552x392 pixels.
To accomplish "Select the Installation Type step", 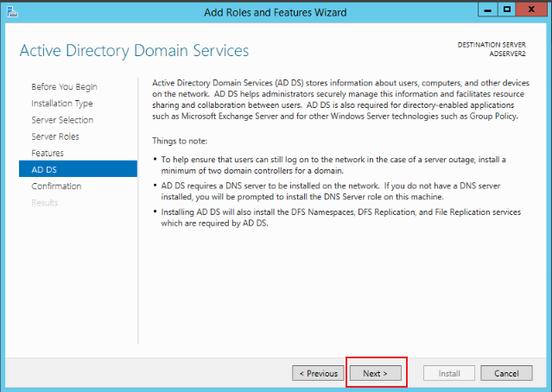I will point(62,104).
